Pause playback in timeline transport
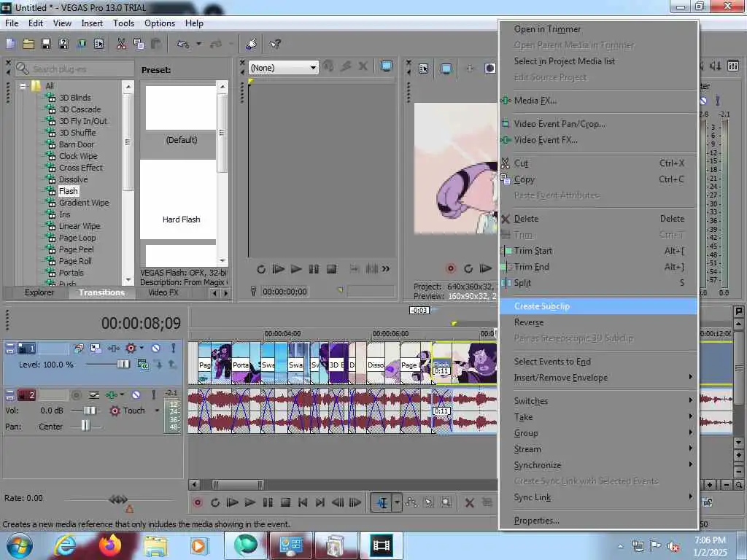Image resolution: width=747 pixels, height=560 pixels. 268,502
